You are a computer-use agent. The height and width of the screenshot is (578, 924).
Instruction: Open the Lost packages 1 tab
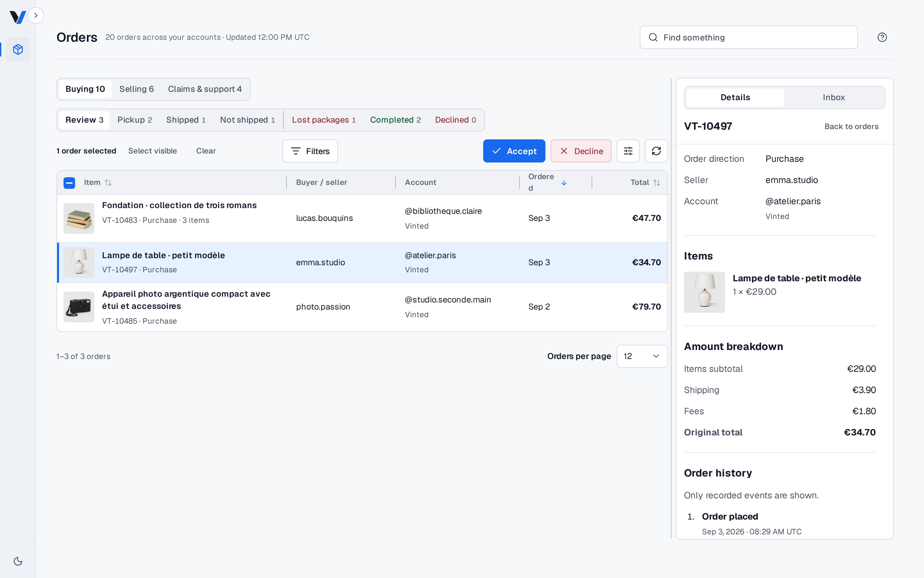[x=324, y=120]
